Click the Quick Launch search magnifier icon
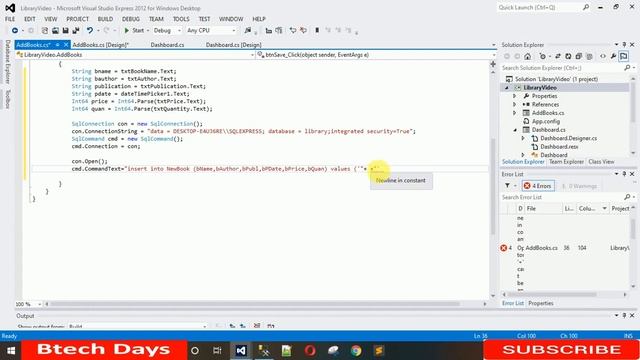This screenshot has width=640, height=360. (586, 7)
